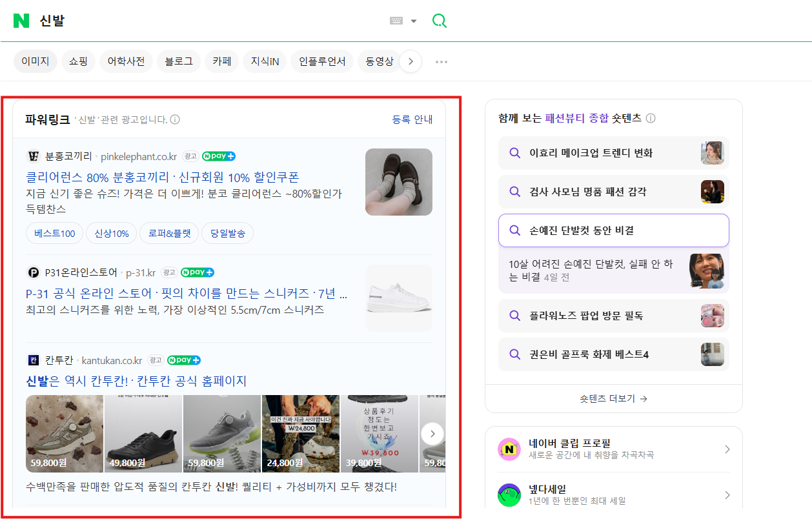
Task: Advance the 칸투칸 image carousel arrow
Action: [432, 433]
